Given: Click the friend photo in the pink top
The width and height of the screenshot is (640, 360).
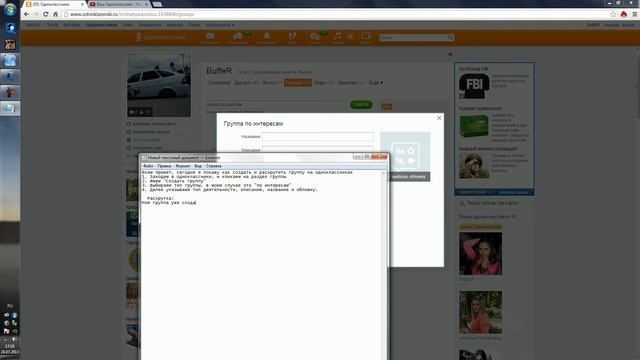Looking at the screenshot, I should (480, 253).
